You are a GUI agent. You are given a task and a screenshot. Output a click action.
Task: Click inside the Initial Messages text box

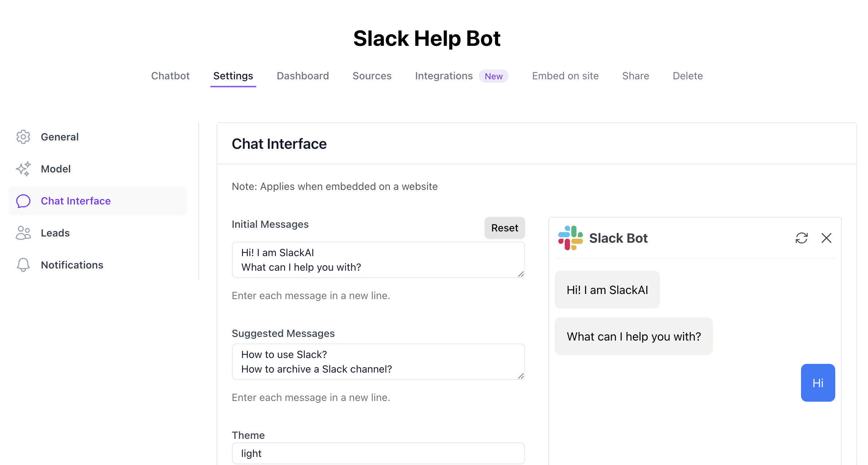378,260
